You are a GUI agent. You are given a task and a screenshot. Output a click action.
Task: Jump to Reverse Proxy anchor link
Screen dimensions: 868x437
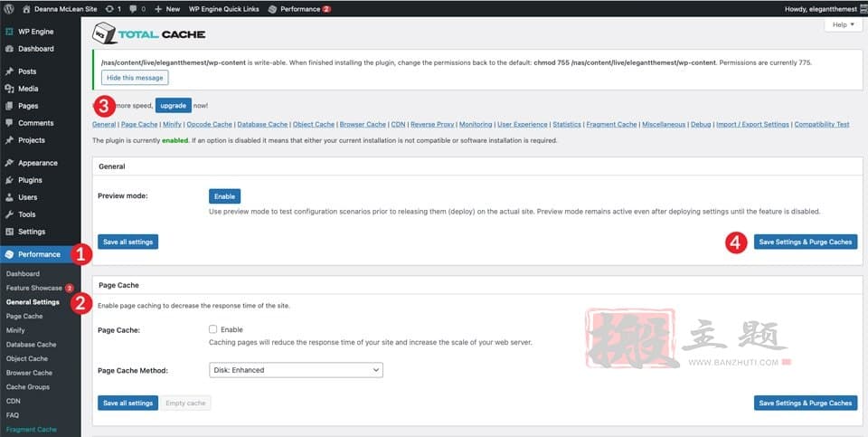click(x=432, y=125)
